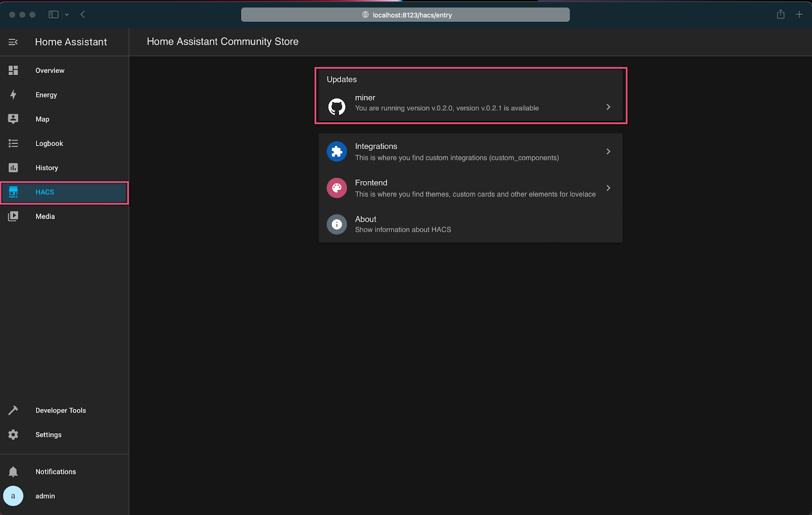Go to Settings in the sidebar
The width and height of the screenshot is (812, 515).
[64, 435]
